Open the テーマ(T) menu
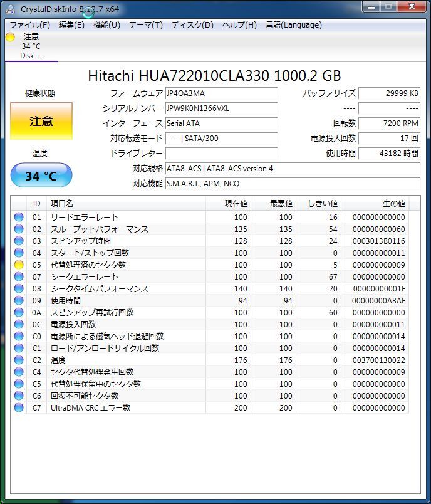Screen dimensions: 431x504 tap(145, 25)
